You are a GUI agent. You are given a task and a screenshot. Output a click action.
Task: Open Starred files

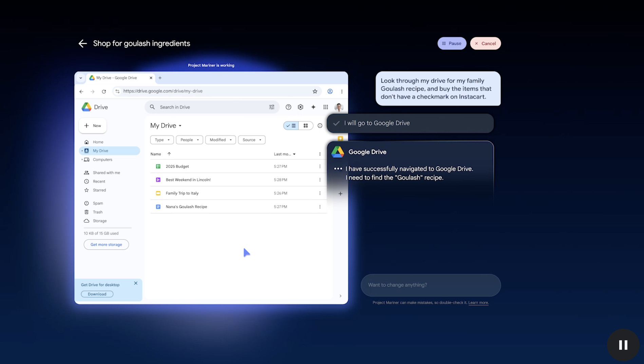click(x=99, y=190)
